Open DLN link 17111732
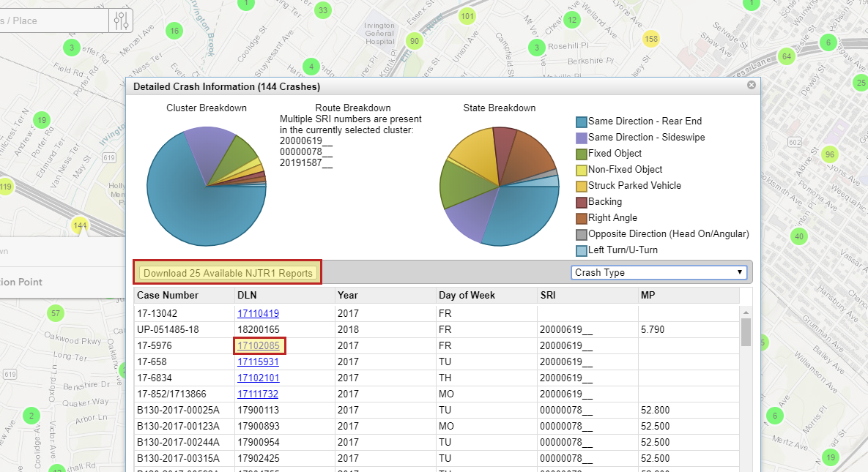This screenshot has width=868, height=472. [258, 394]
